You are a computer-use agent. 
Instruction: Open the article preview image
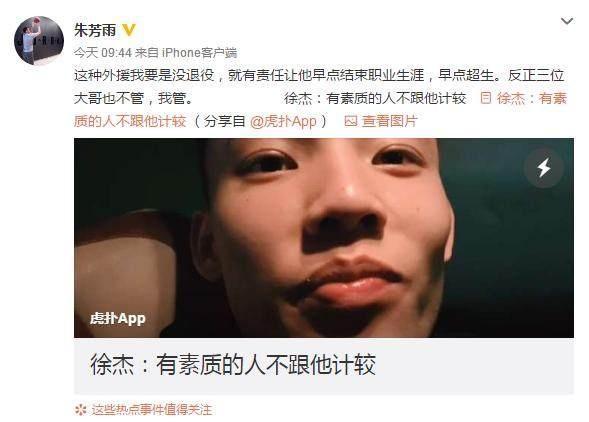click(x=324, y=237)
